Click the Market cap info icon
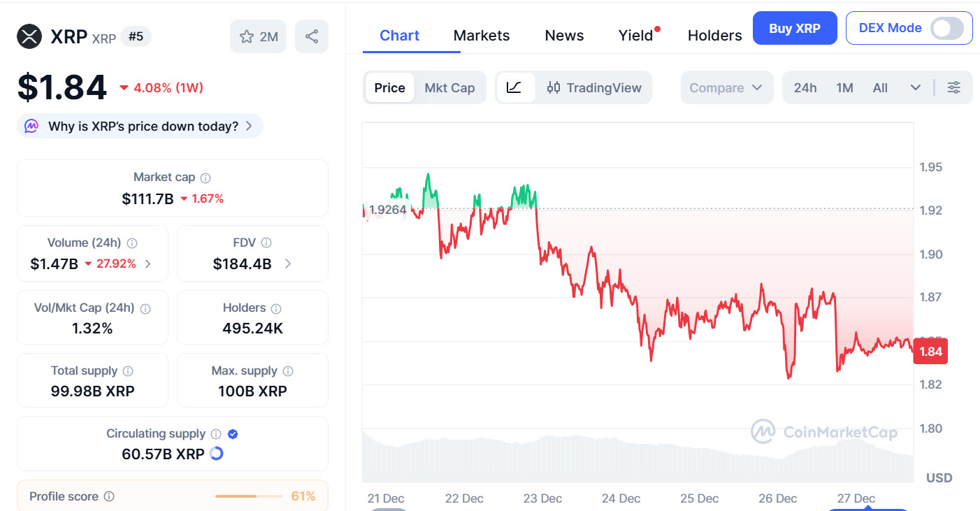This screenshot has width=980, height=511. 206,178
